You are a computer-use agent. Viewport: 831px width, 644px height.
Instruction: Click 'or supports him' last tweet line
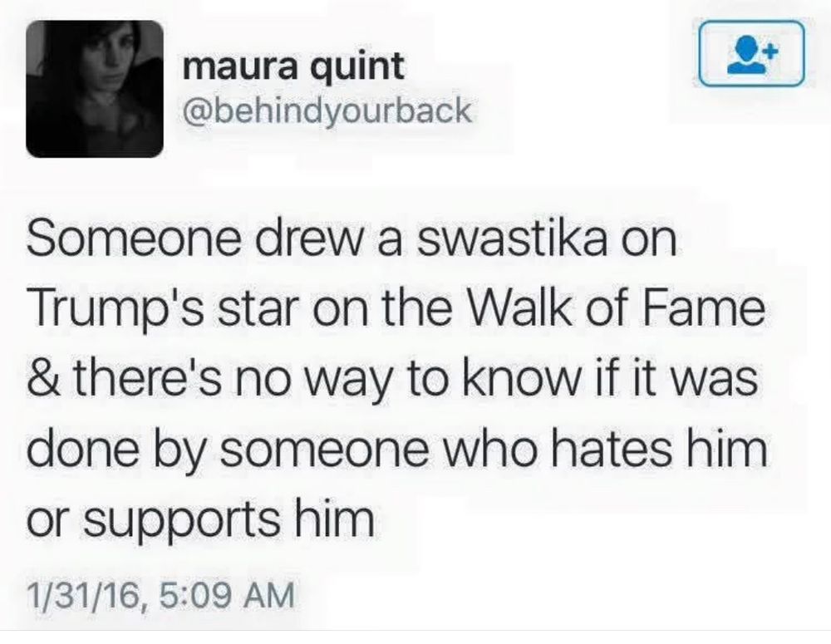pyautogui.click(x=201, y=519)
